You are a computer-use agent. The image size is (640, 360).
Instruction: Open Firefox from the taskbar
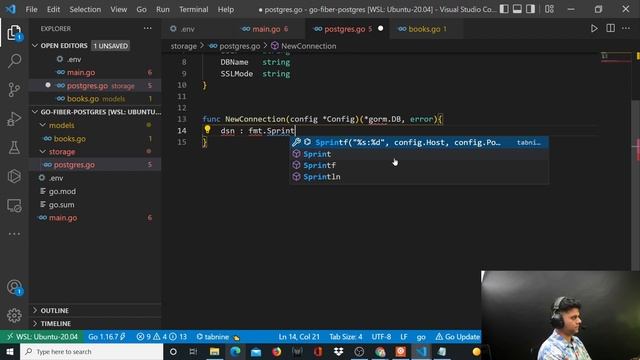point(276,351)
